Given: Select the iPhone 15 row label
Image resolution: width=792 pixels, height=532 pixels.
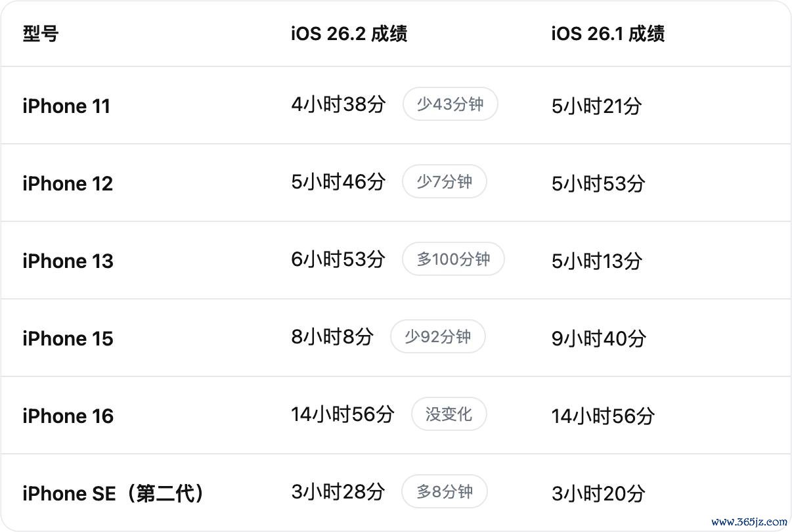Looking at the screenshot, I should 68,338.
